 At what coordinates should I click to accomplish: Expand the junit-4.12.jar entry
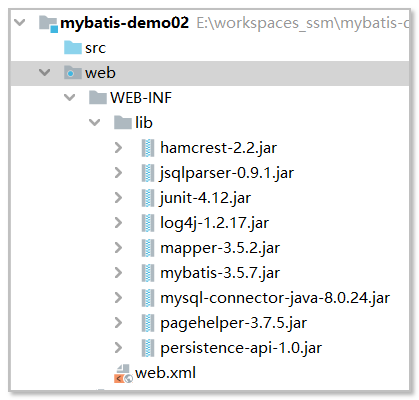coord(118,198)
